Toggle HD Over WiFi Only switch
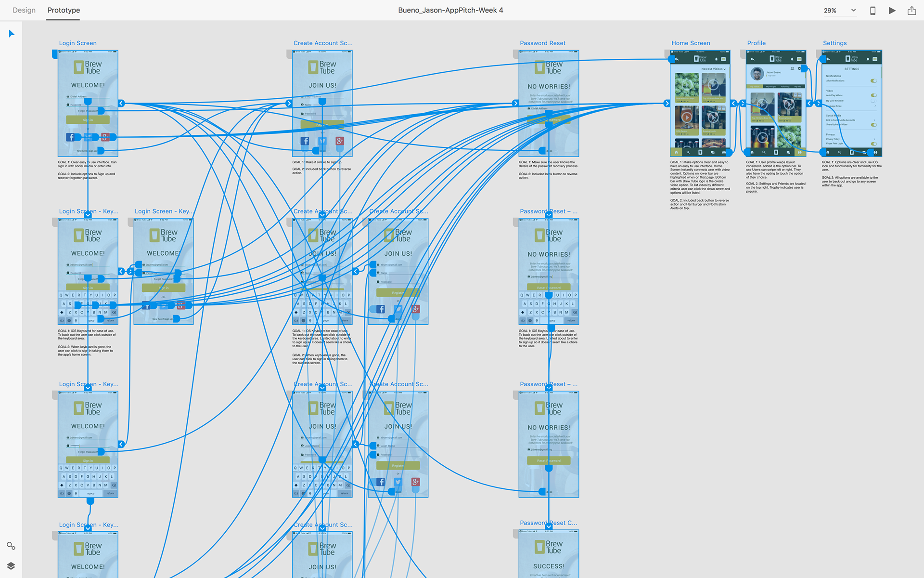 (x=873, y=101)
